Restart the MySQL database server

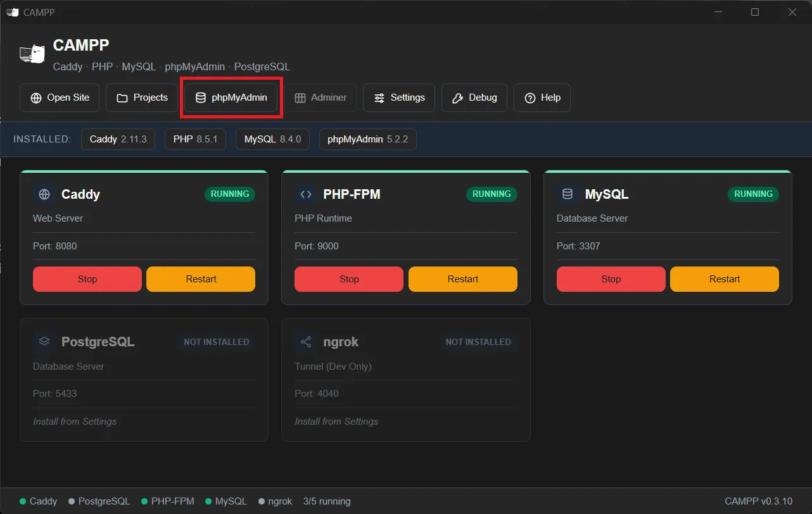point(725,279)
